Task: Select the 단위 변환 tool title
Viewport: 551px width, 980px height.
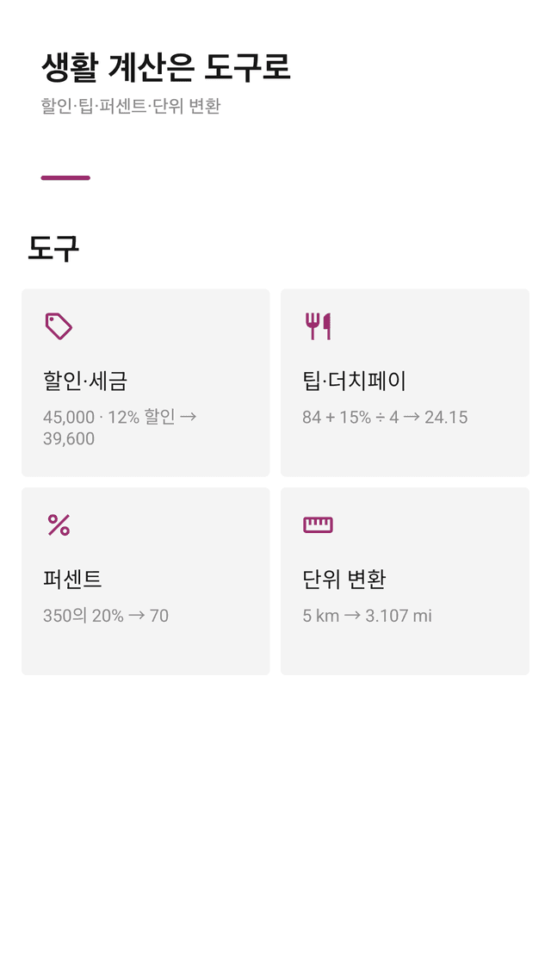Action: click(x=344, y=580)
